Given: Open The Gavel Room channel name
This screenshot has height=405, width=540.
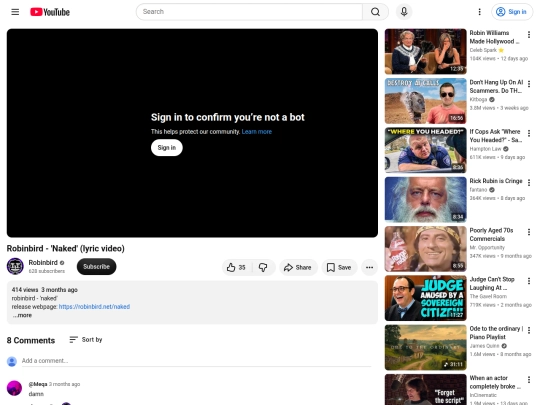Looking at the screenshot, I should point(488,296).
